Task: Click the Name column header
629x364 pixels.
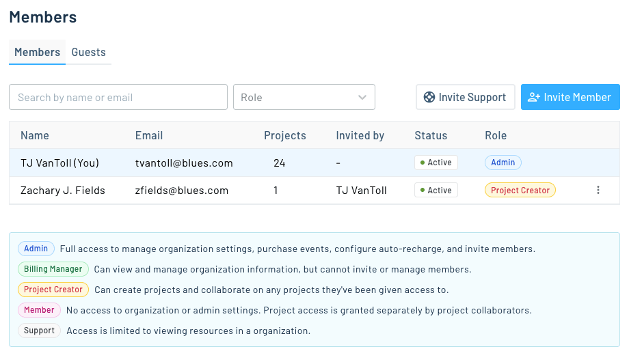Action: pyautogui.click(x=35, y=135)
